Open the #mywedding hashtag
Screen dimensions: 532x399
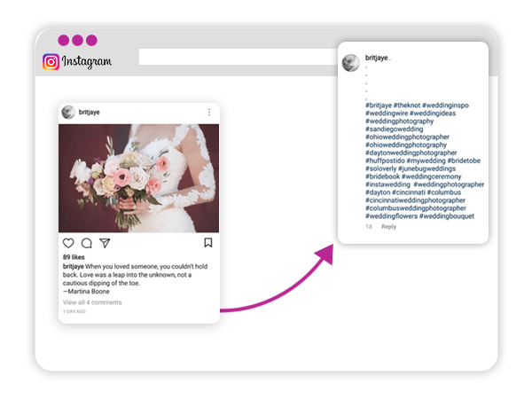(426, 160)
